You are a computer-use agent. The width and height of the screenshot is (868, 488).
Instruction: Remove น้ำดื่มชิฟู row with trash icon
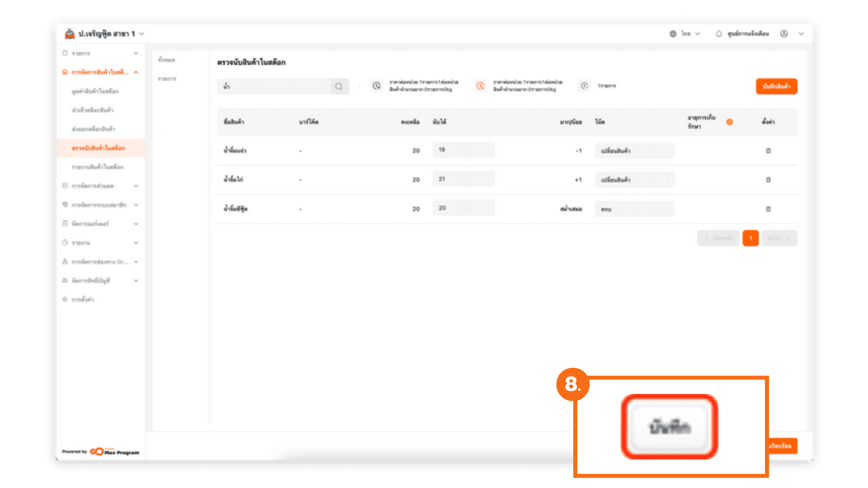(x=768, y=209)
